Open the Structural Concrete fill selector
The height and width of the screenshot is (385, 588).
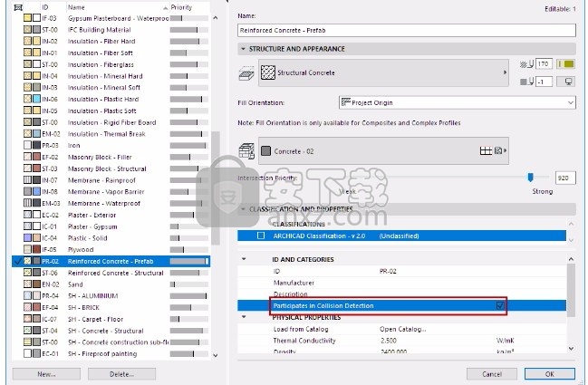tap(383, 72)
